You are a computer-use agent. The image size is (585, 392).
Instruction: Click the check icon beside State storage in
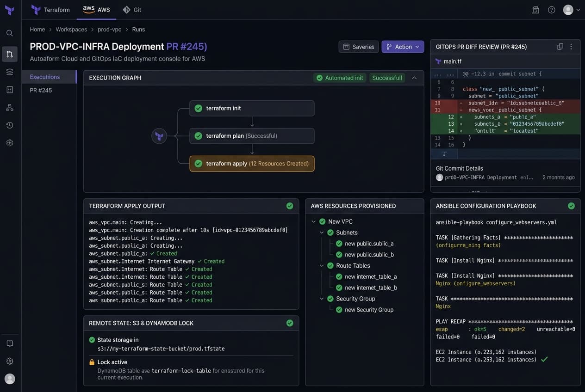point(92,340)
